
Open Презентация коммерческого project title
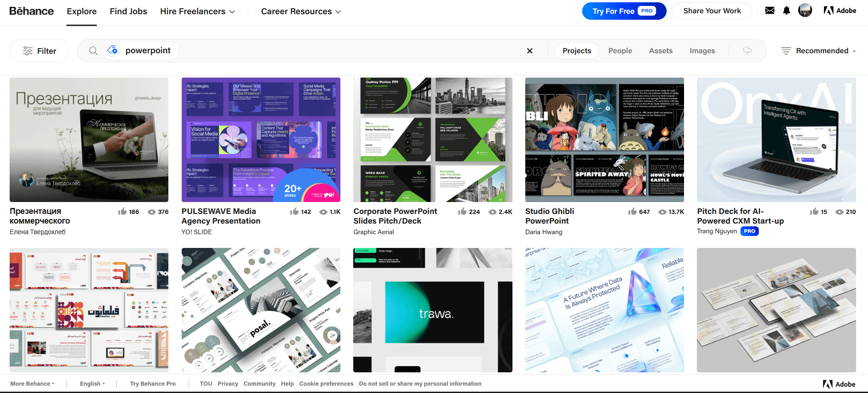pos(40,216)
